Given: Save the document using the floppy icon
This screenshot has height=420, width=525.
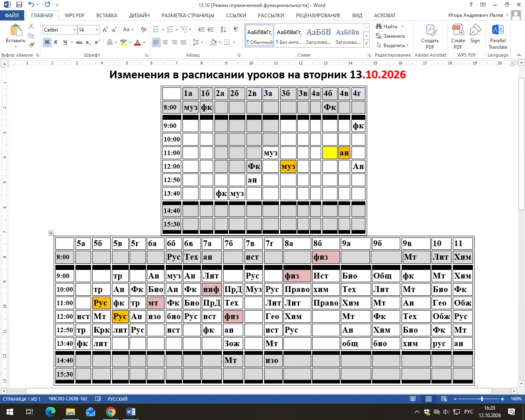Looking at the screenshot, I should (x=19, y=5).
